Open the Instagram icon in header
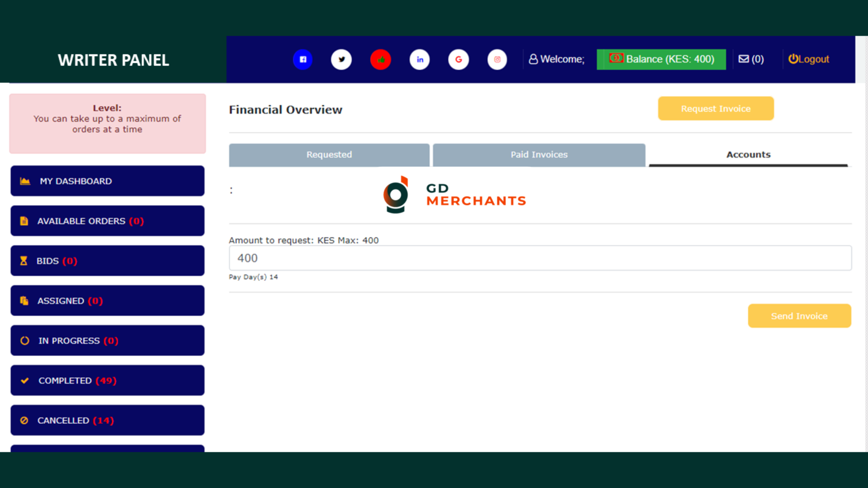The width and height of the screenshot is (868, 488). [497, 59]
